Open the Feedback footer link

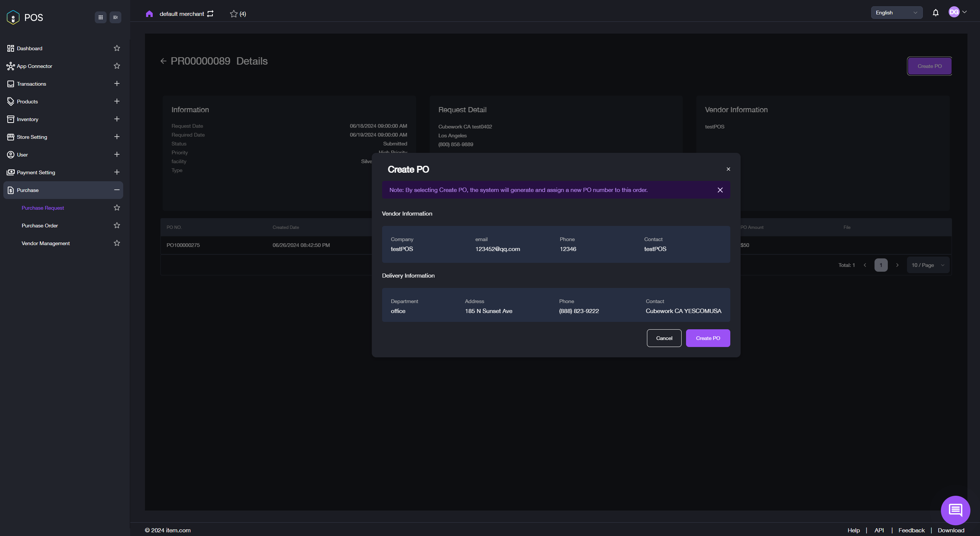[911, 530]
